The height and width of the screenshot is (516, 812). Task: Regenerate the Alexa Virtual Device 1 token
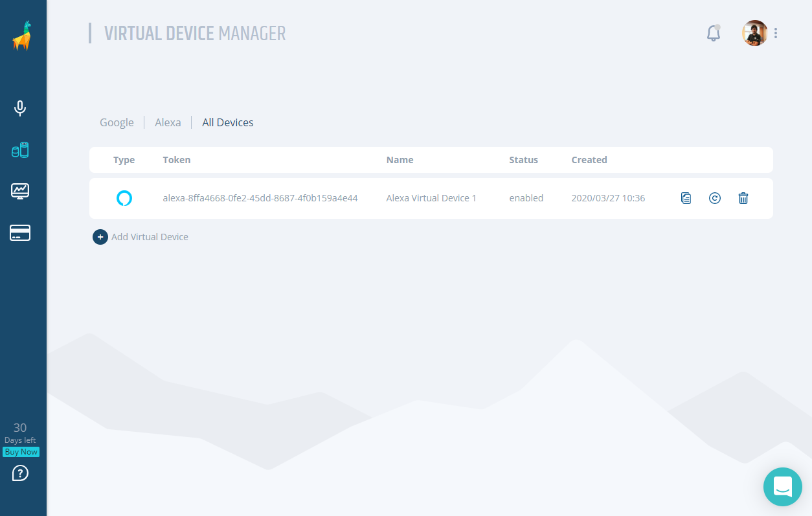pyautogui.click(x=715, y=198)
